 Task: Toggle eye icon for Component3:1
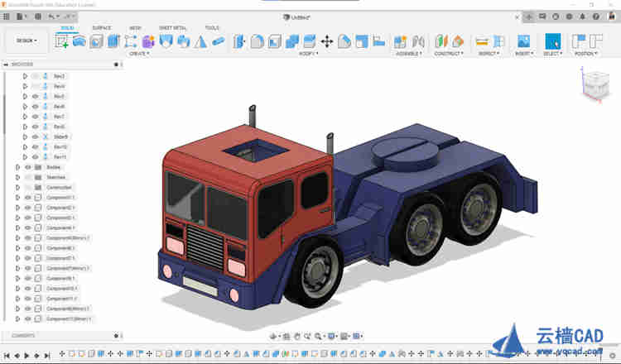pyautogui.click(x=27, y=218)
